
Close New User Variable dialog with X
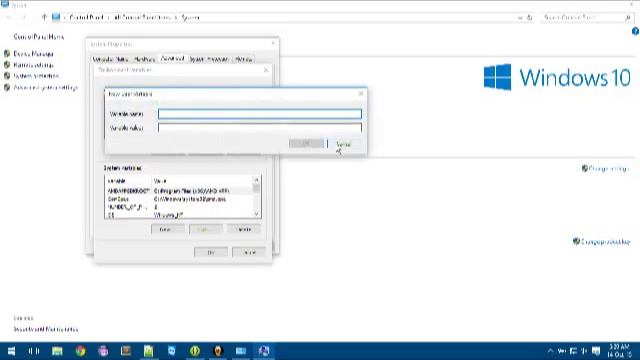(360, 93)
